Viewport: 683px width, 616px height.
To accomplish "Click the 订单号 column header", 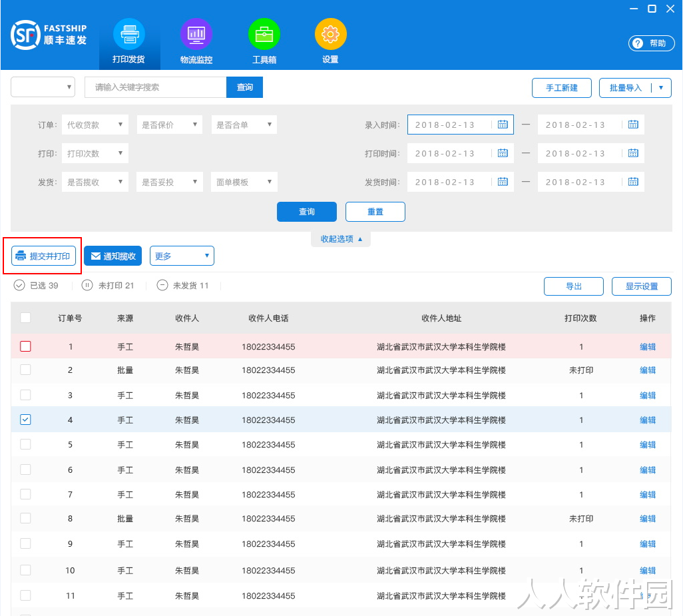I will (70, 318).
